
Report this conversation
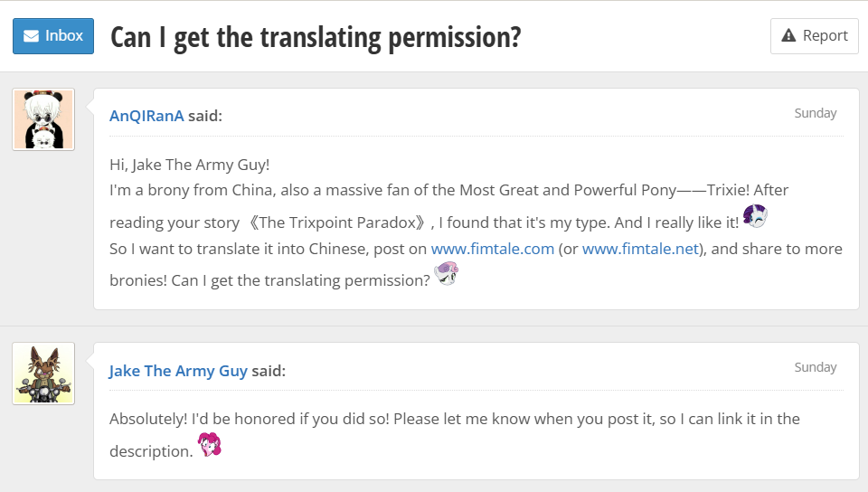tap(814, 36)
